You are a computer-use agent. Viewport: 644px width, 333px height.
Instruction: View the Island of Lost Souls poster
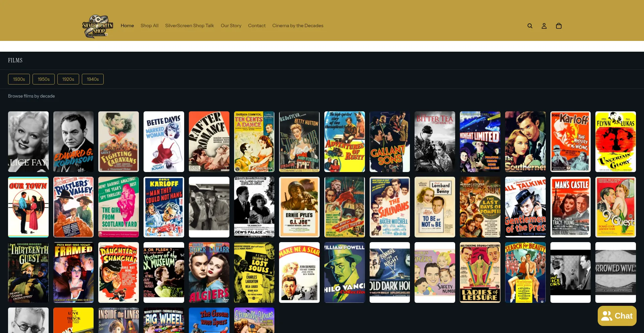pos(254,272)
